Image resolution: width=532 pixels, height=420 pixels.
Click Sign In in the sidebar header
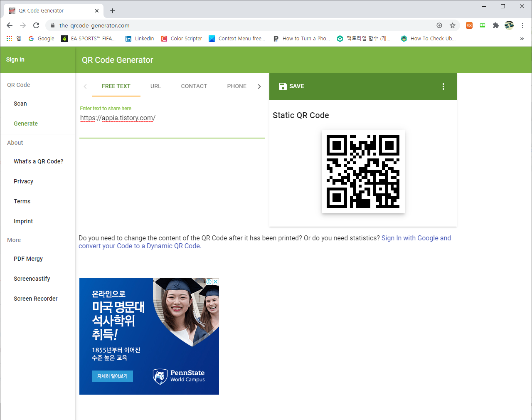tap(15, 59)
